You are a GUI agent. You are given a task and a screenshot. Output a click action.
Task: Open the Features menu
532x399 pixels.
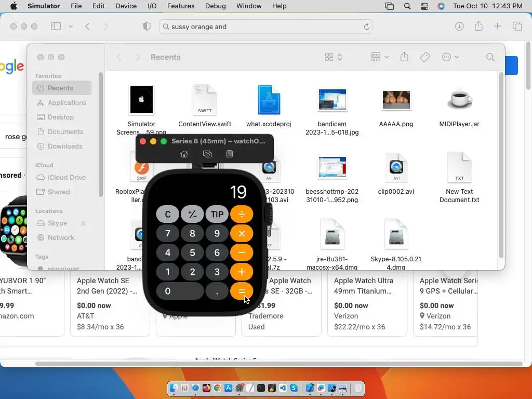point(181,6)
